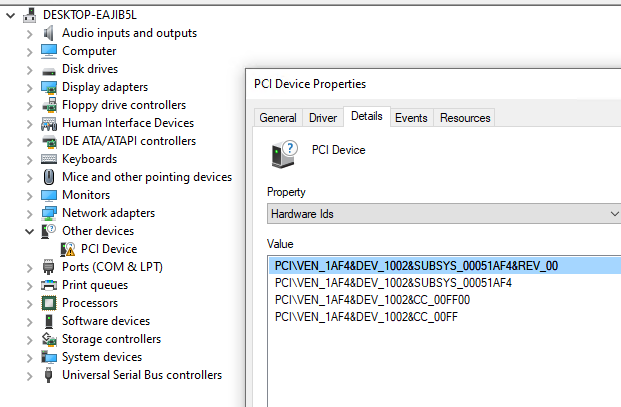Click the Processors chip icon
621x407 pixels.
[x=49, y=303]
